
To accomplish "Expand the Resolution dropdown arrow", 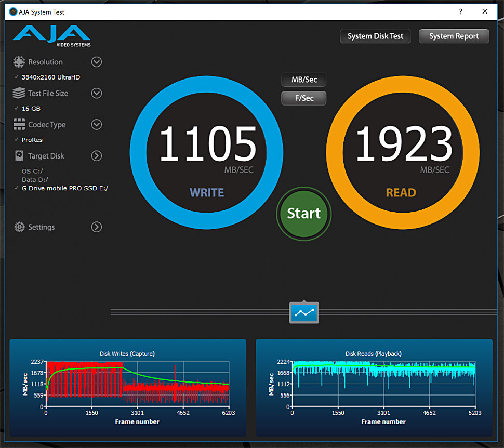I will tap(97, 62).
